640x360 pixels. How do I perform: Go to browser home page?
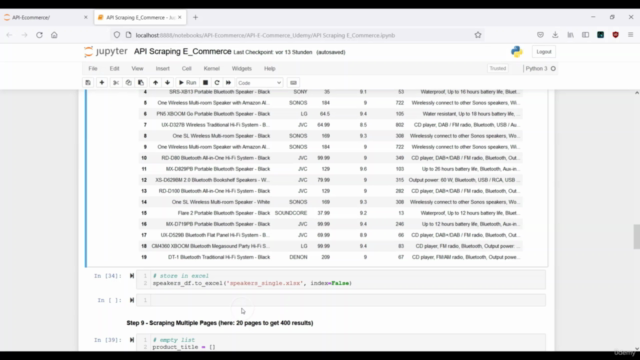[54, 35]
